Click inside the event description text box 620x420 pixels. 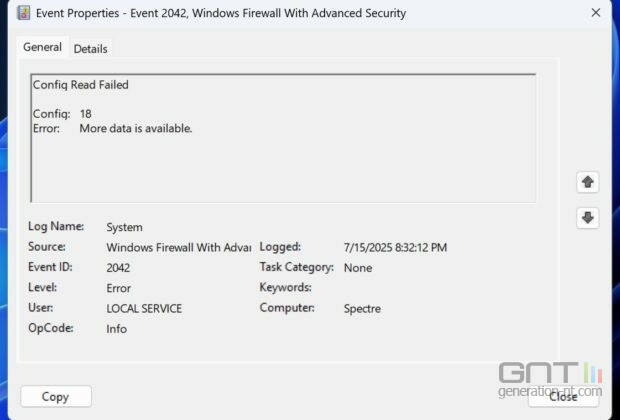click(283, 138)
